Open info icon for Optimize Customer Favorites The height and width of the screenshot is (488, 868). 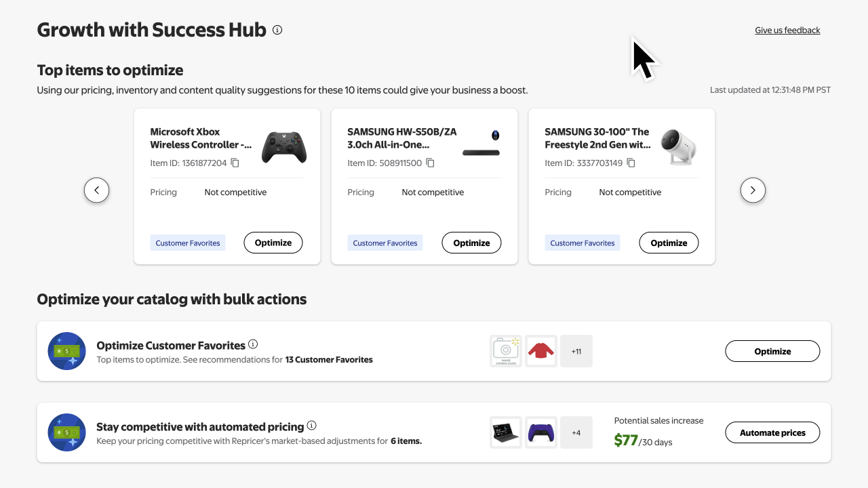click(253, 344)
